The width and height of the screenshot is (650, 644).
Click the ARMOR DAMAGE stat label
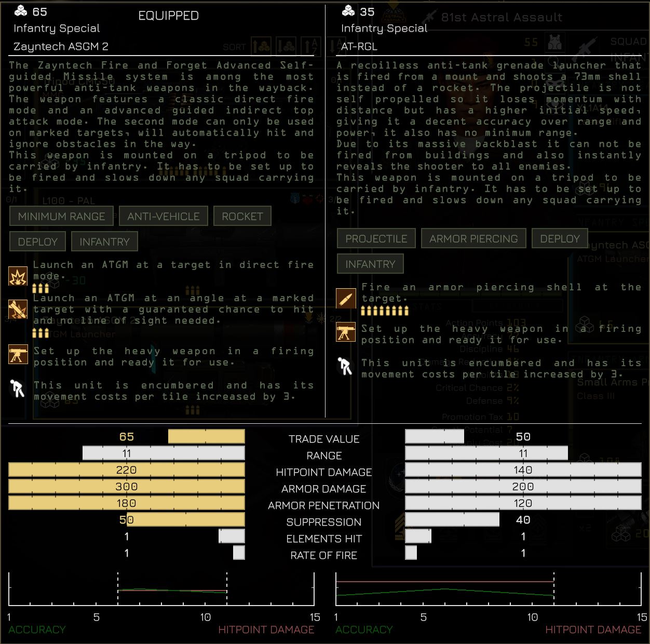click(324, 489)
